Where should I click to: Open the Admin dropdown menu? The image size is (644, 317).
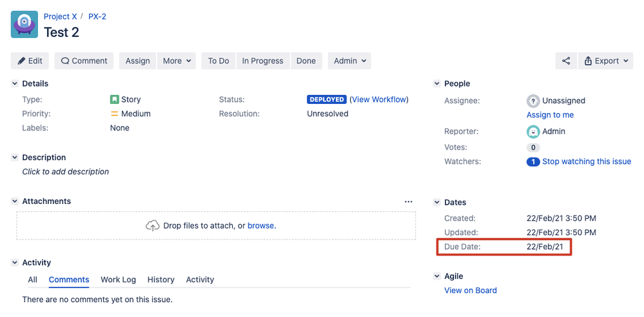click(x=349, y=61)
